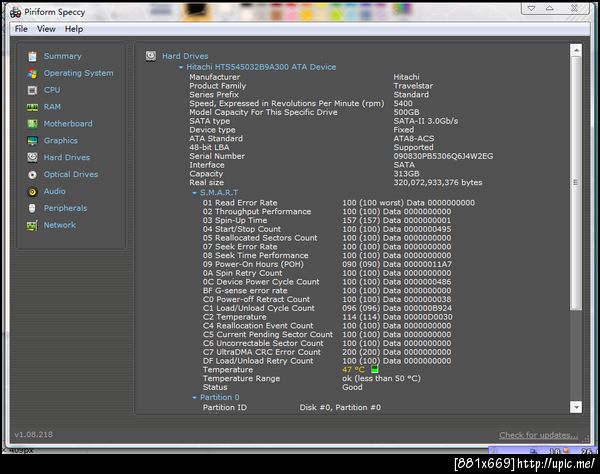The image size is (600, 474).
Task: Click the CPU chip icon
Action: point(32,90)
